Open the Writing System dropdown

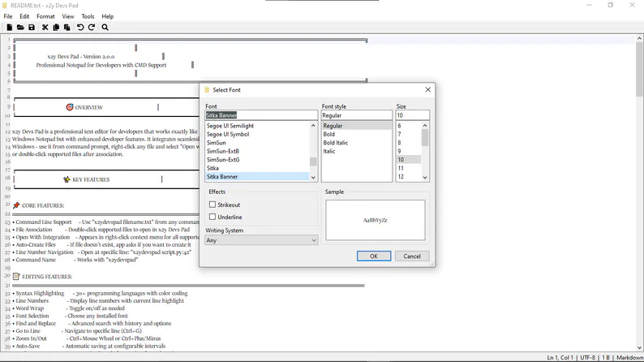pos(261,240)
